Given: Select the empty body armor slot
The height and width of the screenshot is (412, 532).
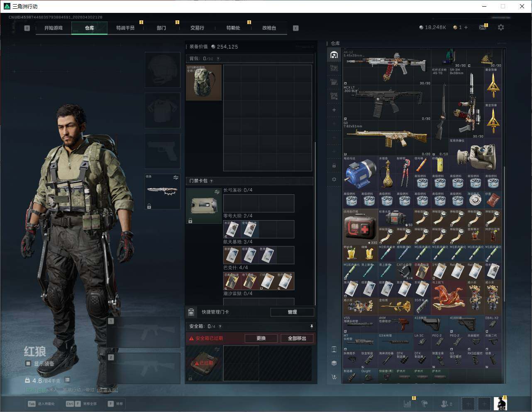Looking at the screenshot, I should pos(162,110).
